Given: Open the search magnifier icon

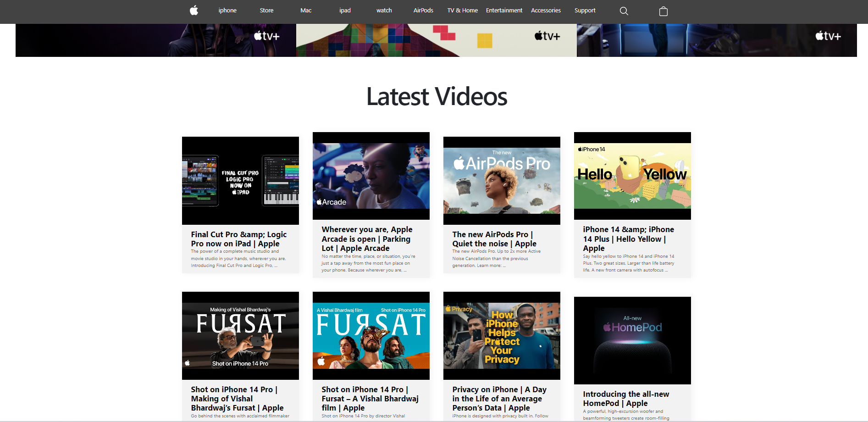Looking at the screenshot, I should 624,11.
